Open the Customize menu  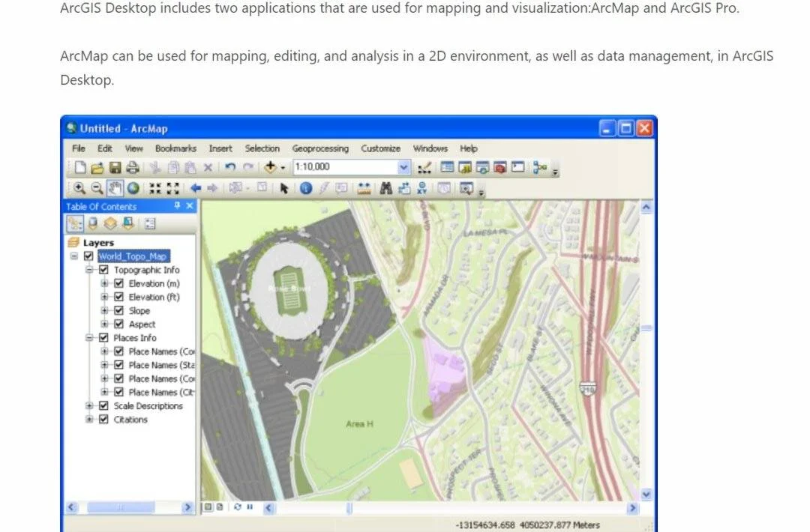coord(381,148)
